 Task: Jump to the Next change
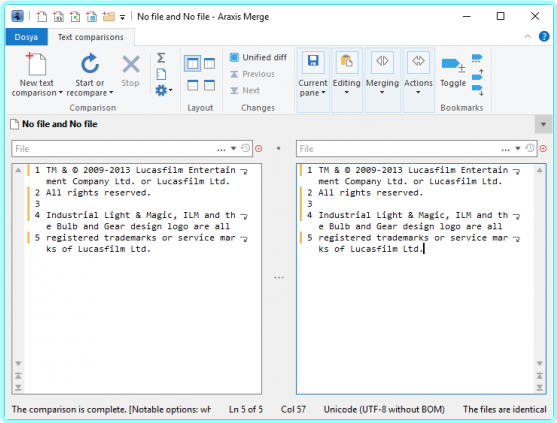tap(245, 90)
